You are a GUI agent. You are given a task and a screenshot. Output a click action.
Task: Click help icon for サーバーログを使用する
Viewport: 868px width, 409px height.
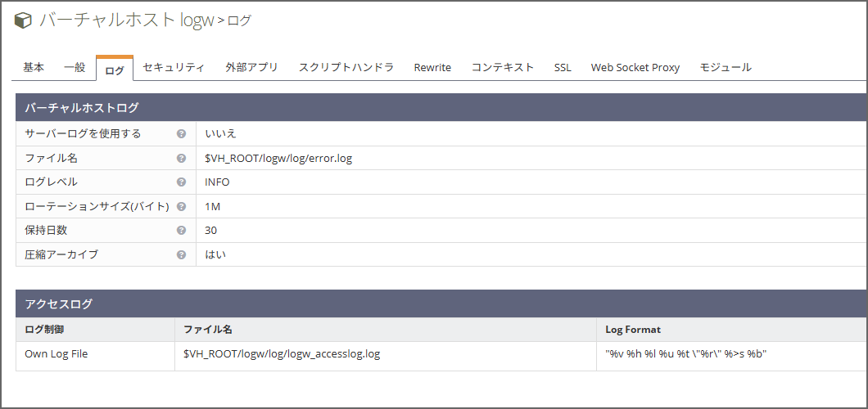181,134
